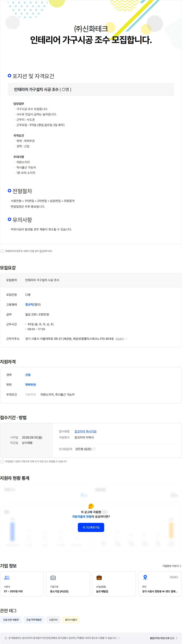Click the 1톤 트럭 소지자 preference line
Viewport: 182px width, 644px height.
[x=26, y=173]
